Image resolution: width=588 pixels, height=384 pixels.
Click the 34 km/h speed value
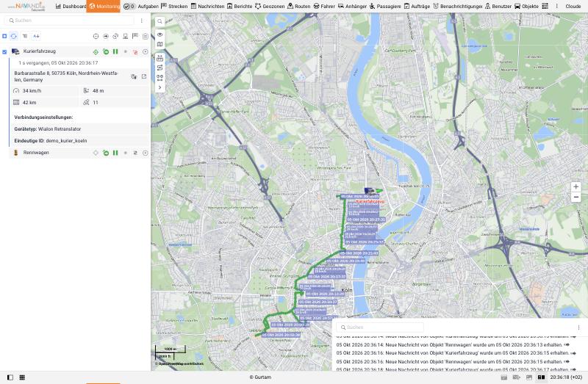pyautogui.click(x=32, y=90)
